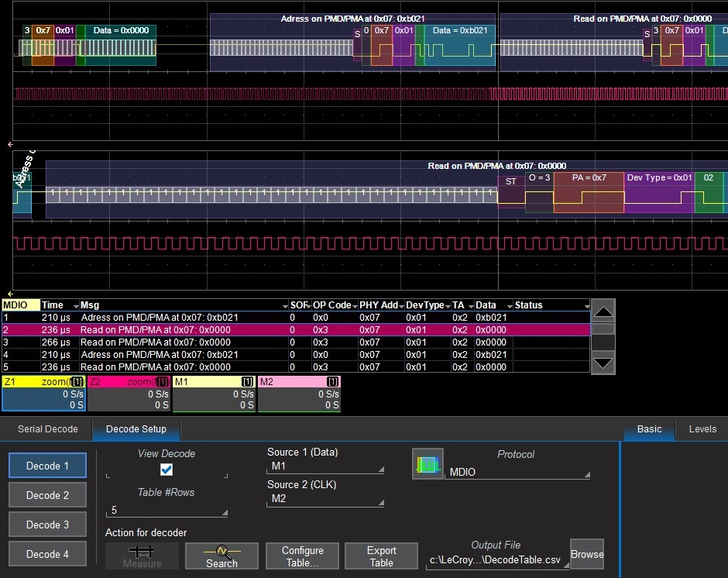Screen dimensions: 728x578
Task: Click the MDIO protocol icon
Action: 428,464
